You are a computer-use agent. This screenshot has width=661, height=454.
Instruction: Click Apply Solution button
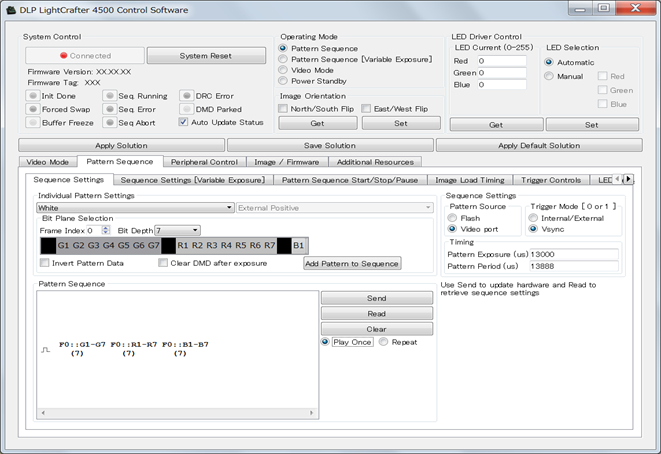[x=121, y=145]
